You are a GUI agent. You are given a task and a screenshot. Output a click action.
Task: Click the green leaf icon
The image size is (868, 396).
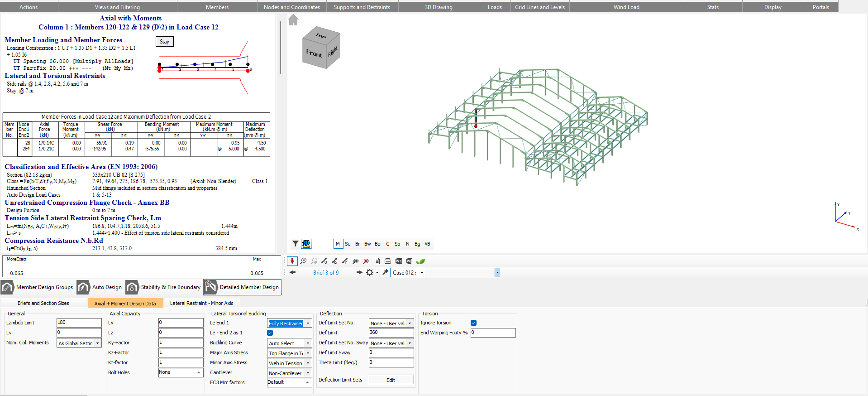420,261
